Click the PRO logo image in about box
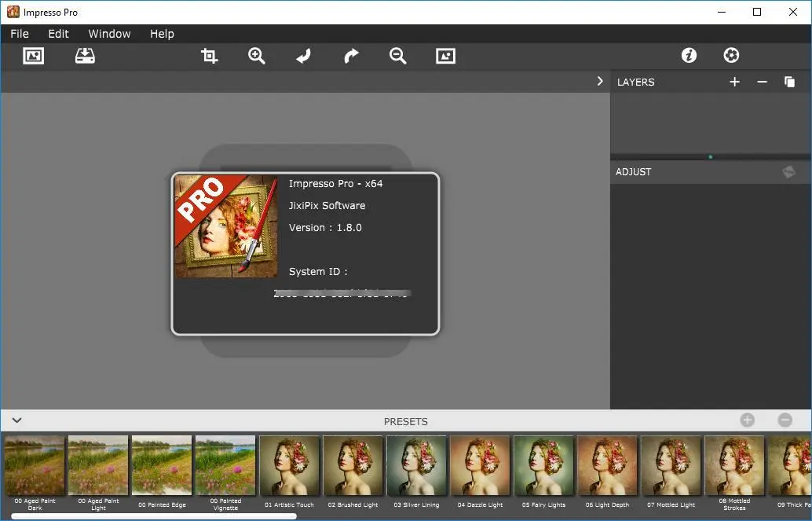Viewport: 812px width, 521px height. tap(226, 226)
